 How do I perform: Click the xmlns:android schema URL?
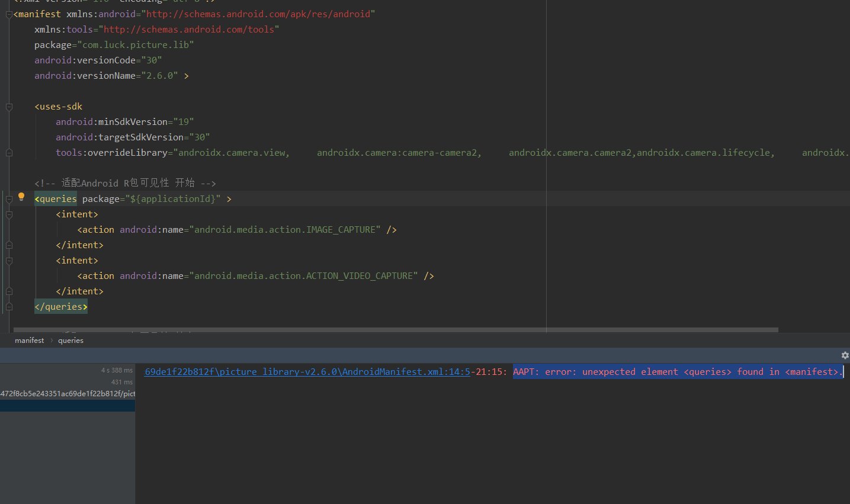point(258,14)
